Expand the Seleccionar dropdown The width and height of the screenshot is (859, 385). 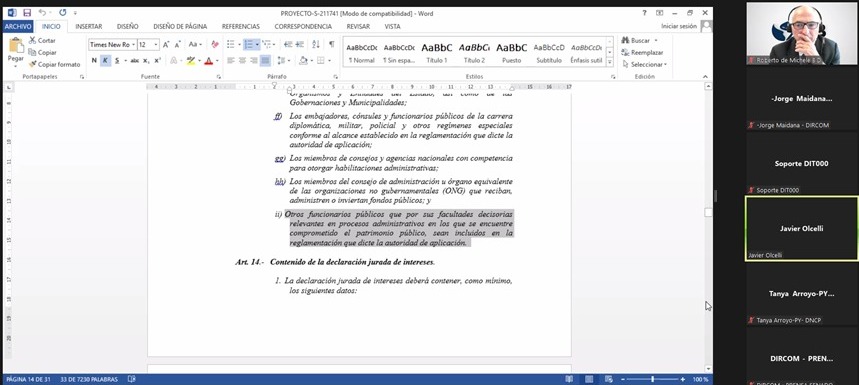pyautogui.click(x=645, y=65)
